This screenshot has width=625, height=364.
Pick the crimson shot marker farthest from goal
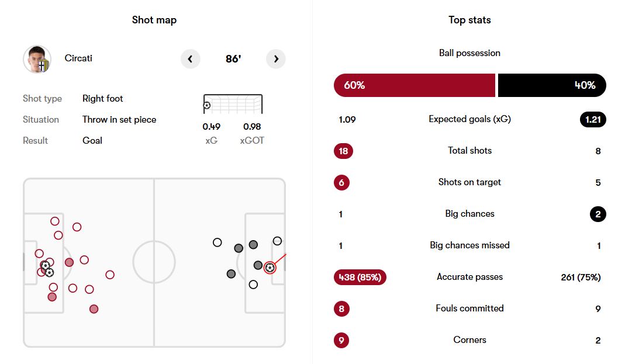110,275
